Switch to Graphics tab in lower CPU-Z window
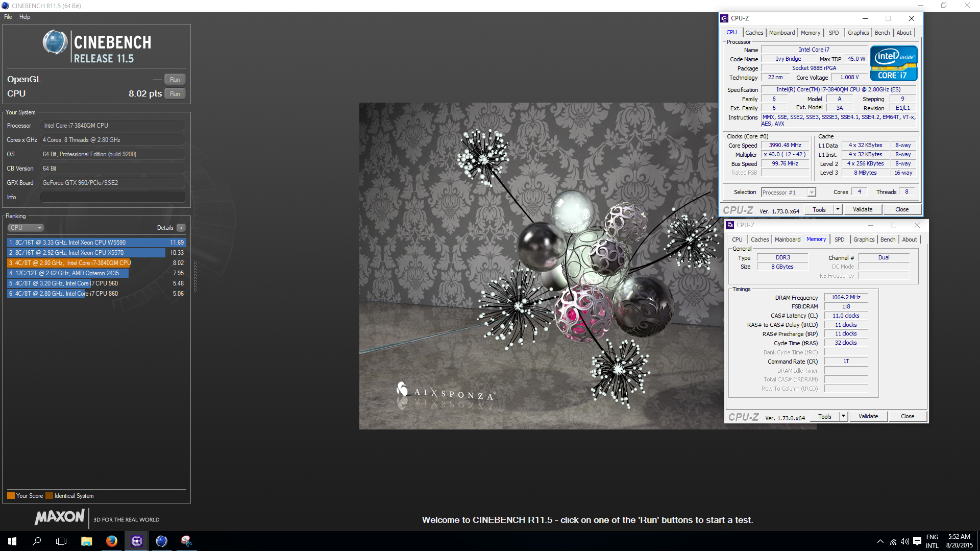The image size is (980, 551). [864, 239]
